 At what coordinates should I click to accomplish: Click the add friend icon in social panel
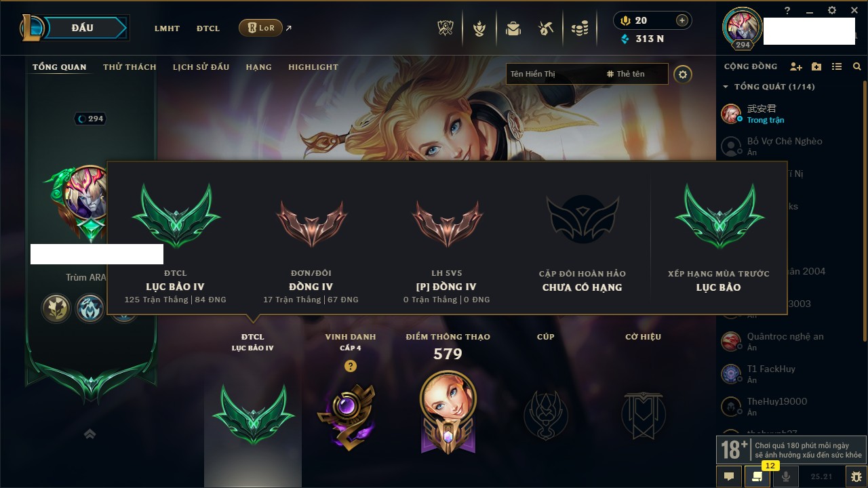point(796,66)
